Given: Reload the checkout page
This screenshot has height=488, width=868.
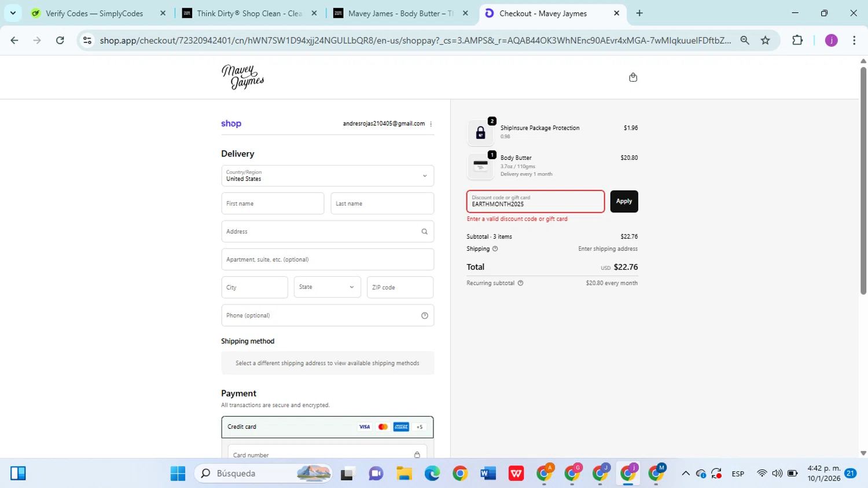Looking at the screenshot, I should [60, 40].
